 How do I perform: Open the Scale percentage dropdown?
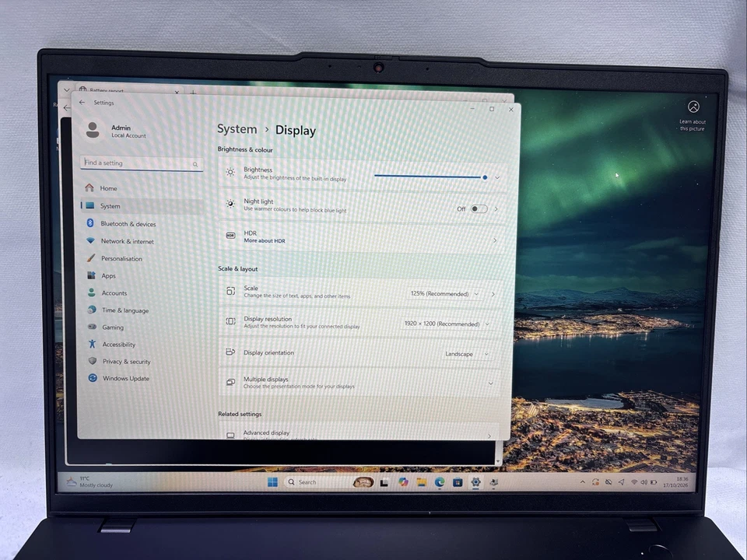point(444,294)
